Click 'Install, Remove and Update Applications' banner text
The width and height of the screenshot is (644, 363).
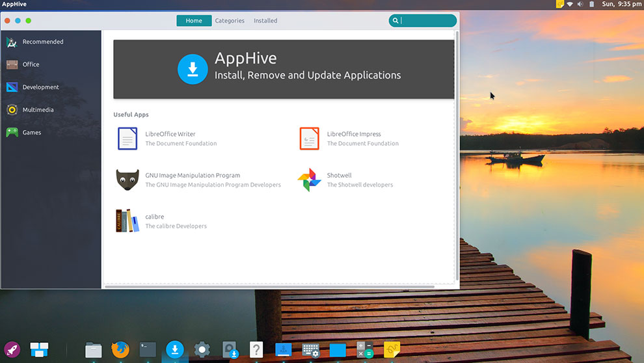click(308, 75)
